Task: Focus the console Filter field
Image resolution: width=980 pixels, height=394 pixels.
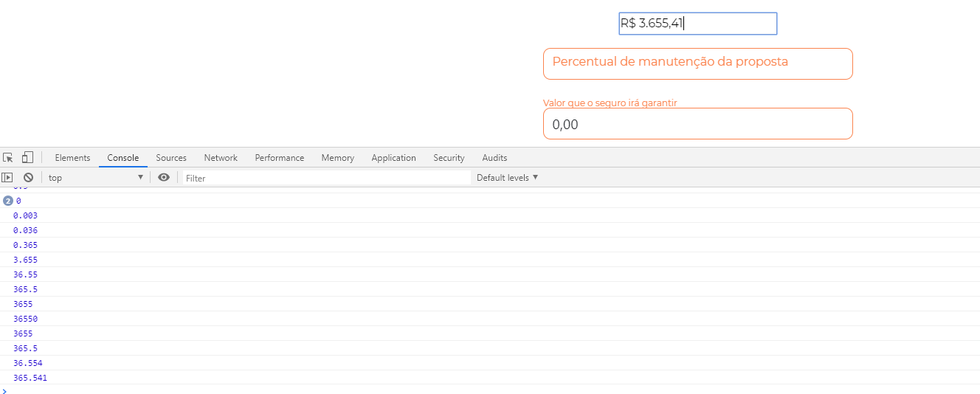Action: tap(326, 178)
